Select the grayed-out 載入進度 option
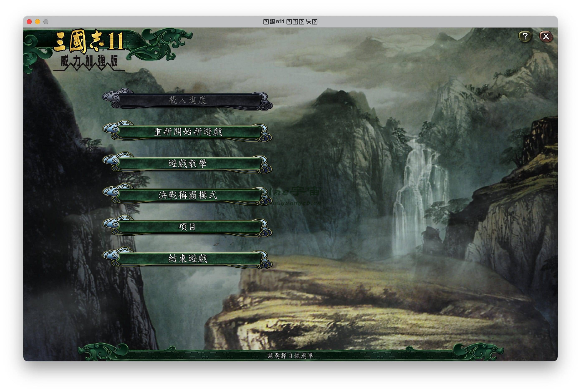 tap(187, 100)
